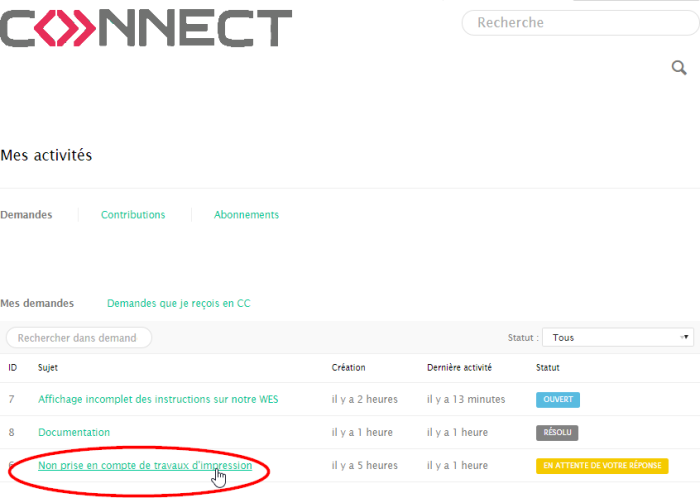Open Demandes que je reçois en CC

click(178, 303)
